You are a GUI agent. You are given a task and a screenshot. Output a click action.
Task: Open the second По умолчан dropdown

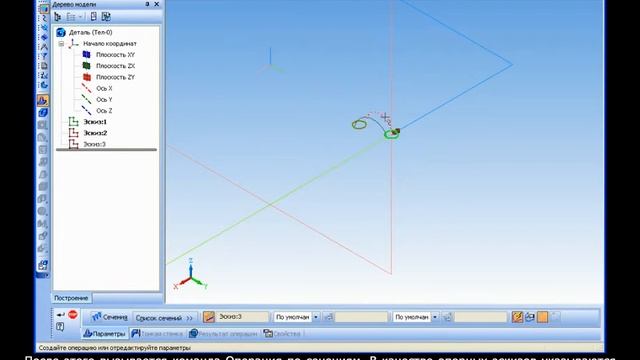click(x=435, y=317)
